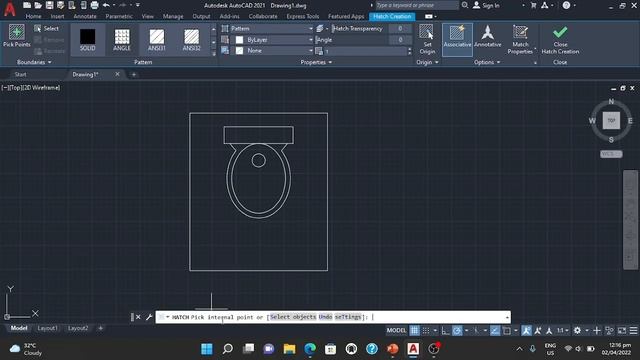The height and width of the screenshot is (360, 640).
Task: Open the Quick Access Toolbar customize dropdown
Action: pos(138,5)
